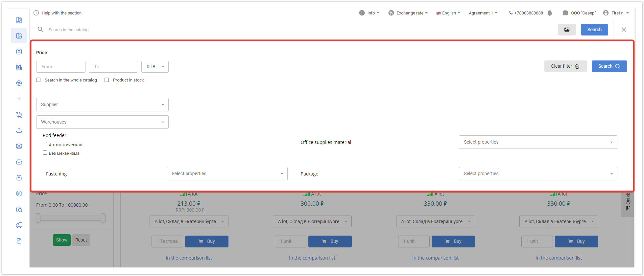The image size is (644, 276).
Task: Click the Search button beside Clear filter
Action: pos(609,66)
